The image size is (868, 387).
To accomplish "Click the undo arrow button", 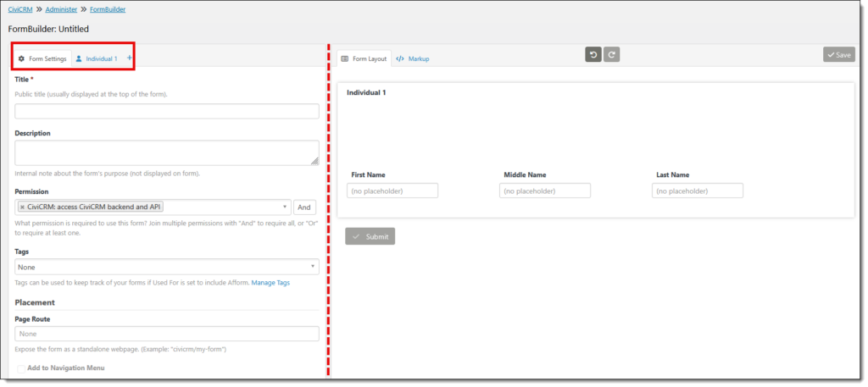I will point(593,54).
